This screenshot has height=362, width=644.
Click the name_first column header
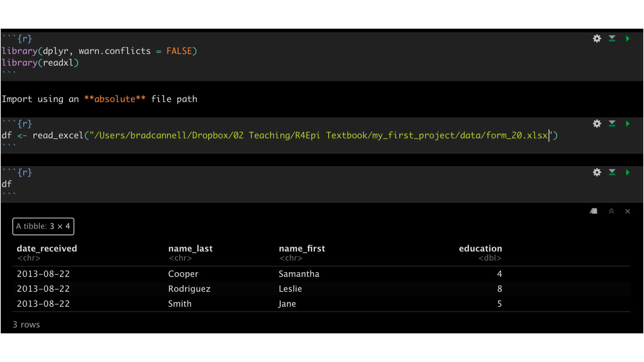pyautogui.click(x=302, y=248)
